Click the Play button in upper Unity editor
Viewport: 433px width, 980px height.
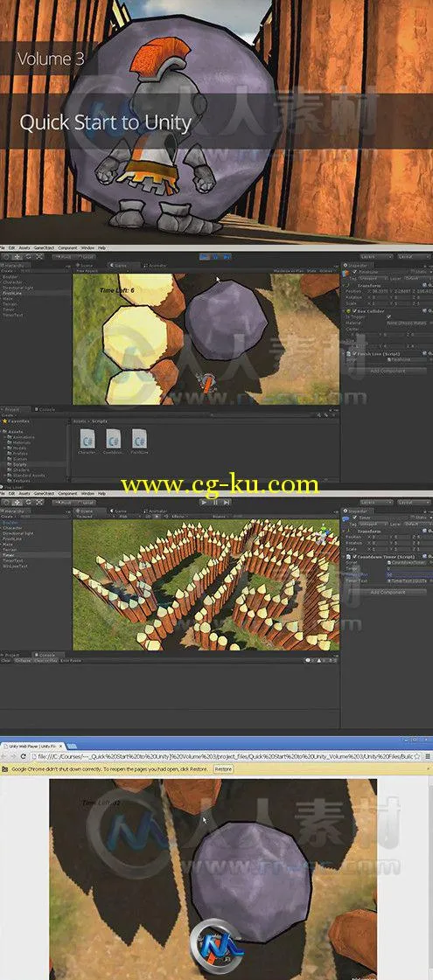(x=206, y=256)
